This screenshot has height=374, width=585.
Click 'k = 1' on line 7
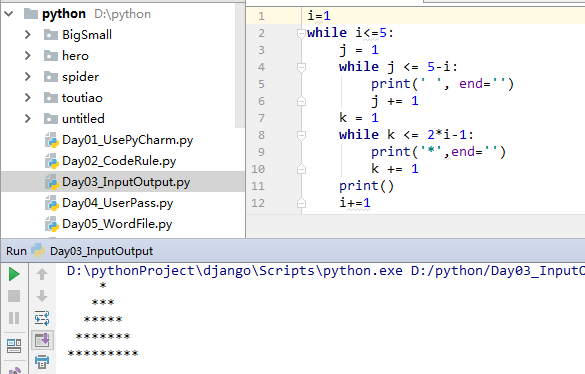[359, 118]
